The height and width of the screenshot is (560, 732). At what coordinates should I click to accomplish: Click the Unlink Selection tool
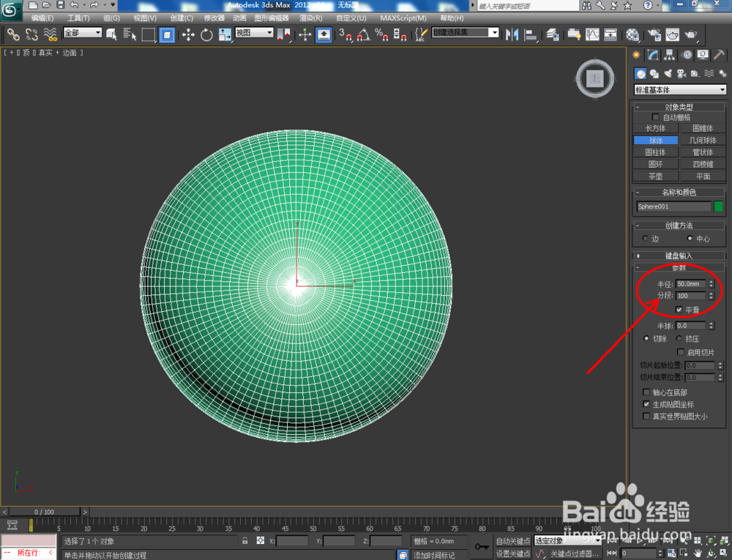(31, 34)
